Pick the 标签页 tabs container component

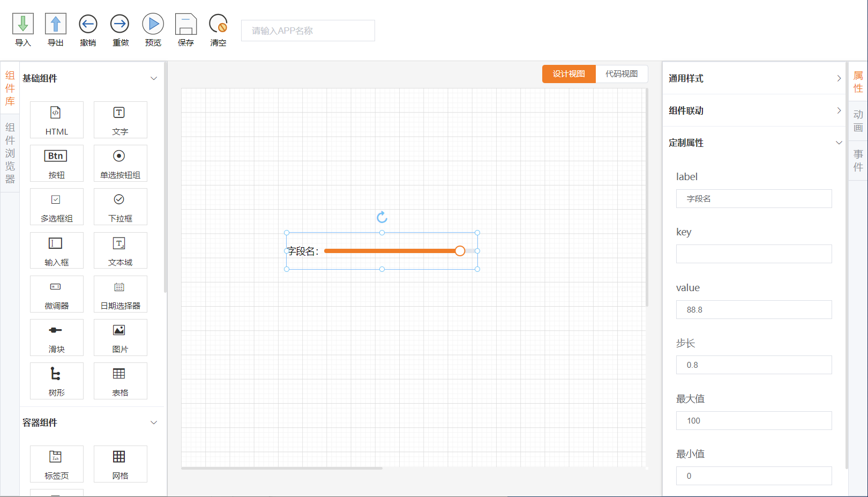[x=57, y=464]
